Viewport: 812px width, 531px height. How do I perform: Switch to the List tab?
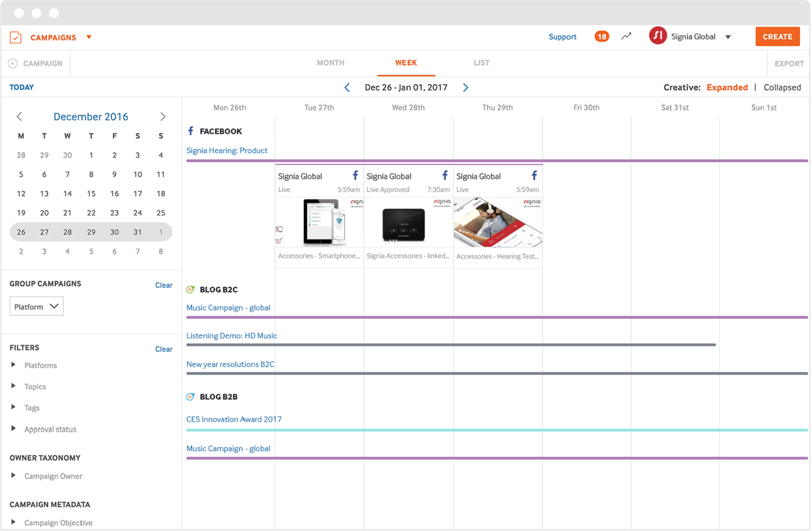click(482, 63)
